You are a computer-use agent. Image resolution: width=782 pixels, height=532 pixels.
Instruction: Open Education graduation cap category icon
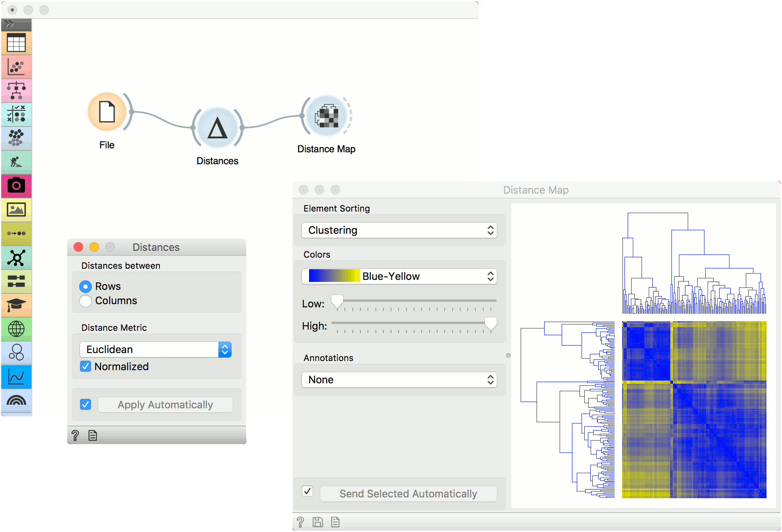pyautogui.click(x=16, y=305)
